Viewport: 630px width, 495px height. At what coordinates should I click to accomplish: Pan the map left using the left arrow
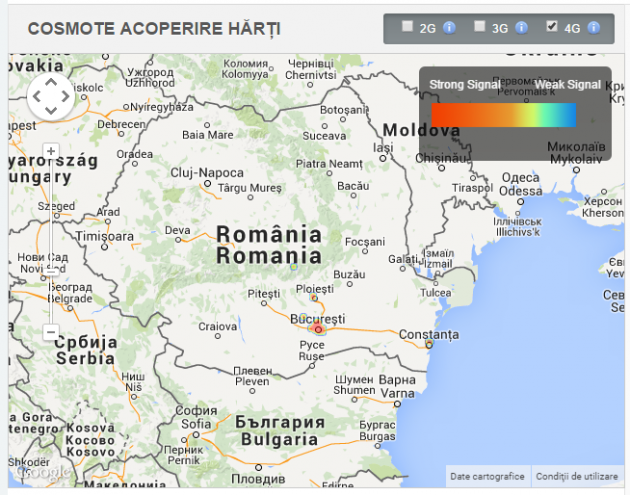[37, 97]
